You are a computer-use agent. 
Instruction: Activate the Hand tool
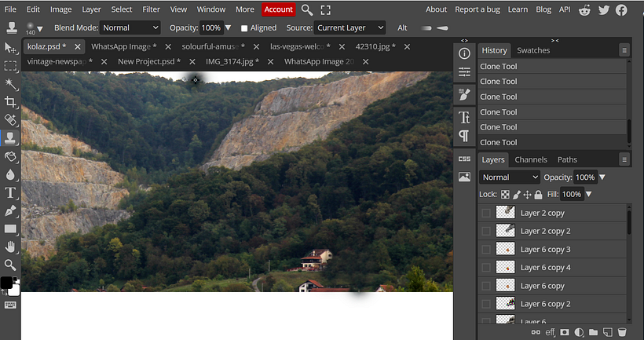10,247
